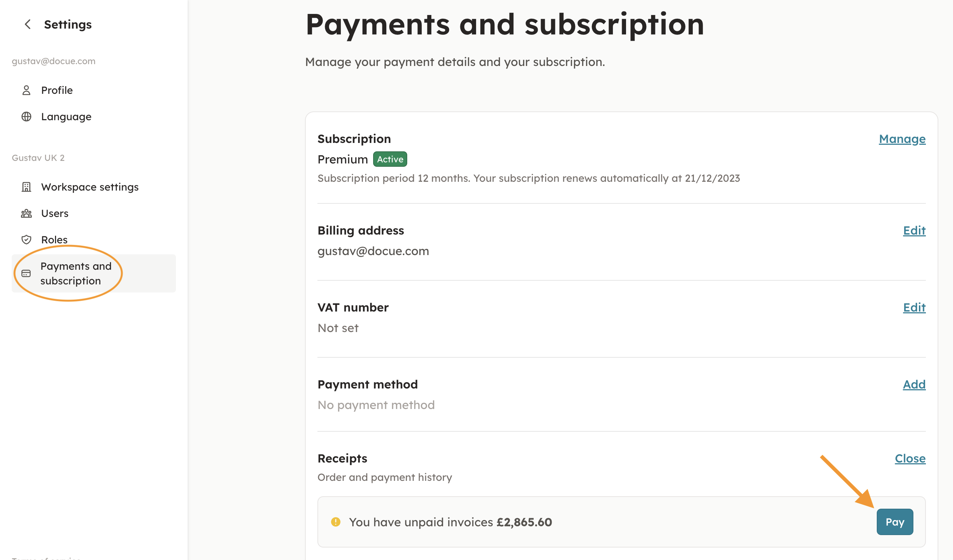The height and width of the screenshot is (560, 953).
Task: Go to Language settings
Action: point(66,117)
